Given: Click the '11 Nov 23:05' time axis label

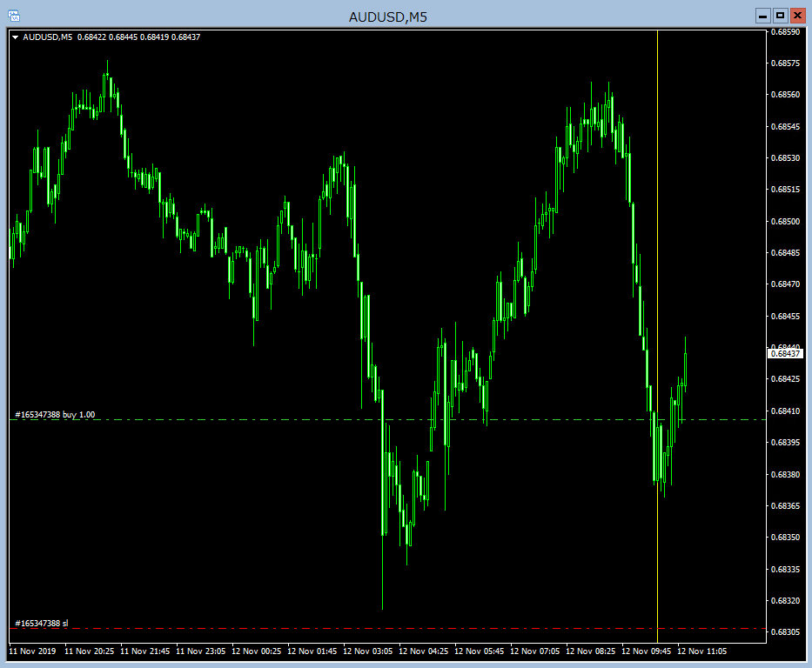Looking at the screenshot, I should 201,651.
